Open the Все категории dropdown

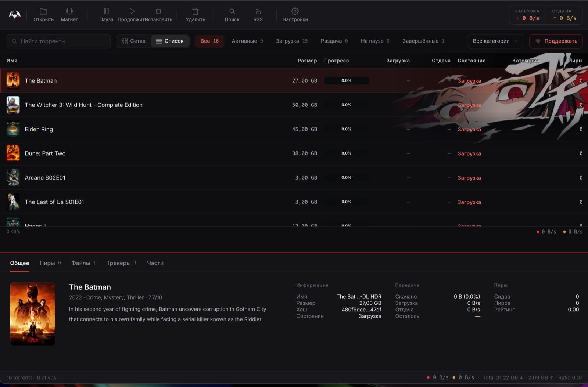point(495,41)
